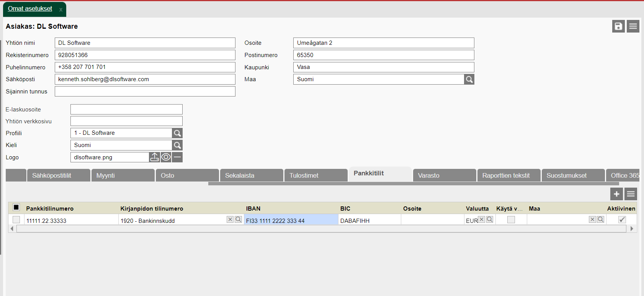The width and height of the screenshot is (644, 296).
Task: Edit the Puhelinnumero field
Action: coord(145,67)
